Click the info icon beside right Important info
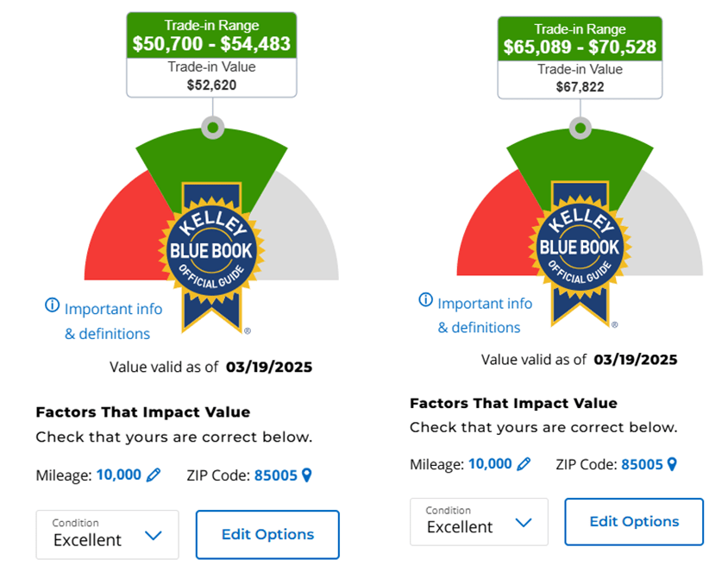The image size is (728, 566). (x=426, y=299)
